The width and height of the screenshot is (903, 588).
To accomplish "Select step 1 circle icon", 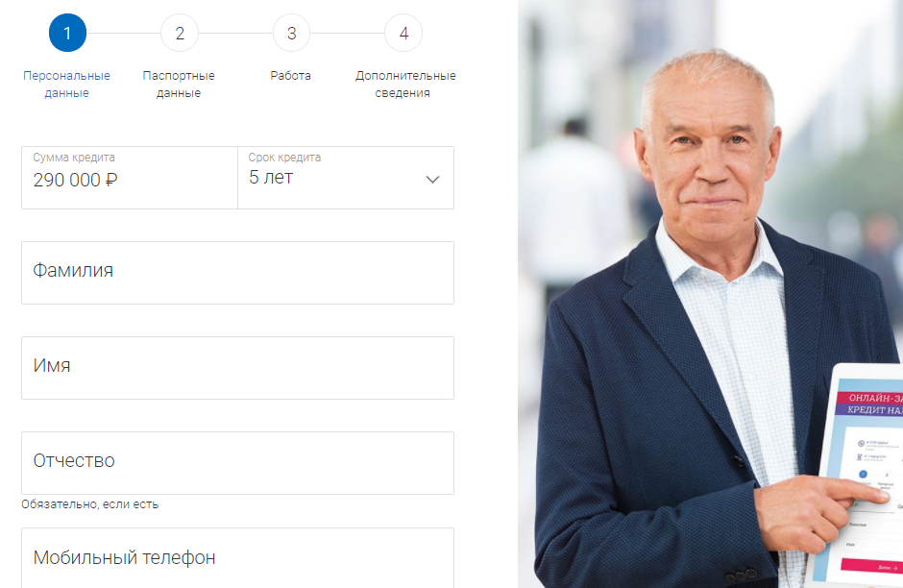I will 67,33.
